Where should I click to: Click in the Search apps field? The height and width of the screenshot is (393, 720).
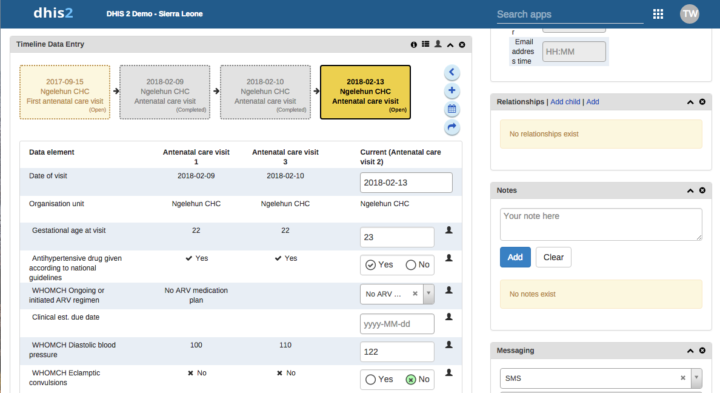570,14
